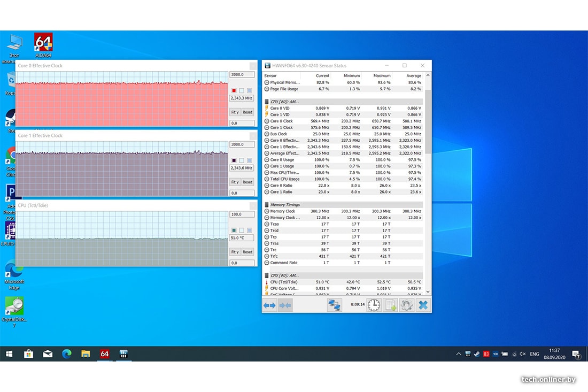This screenshot has width=588, height=392.
Task: Unmute via the taskbar speaker volume icon
Action: (x=523, y=354)
